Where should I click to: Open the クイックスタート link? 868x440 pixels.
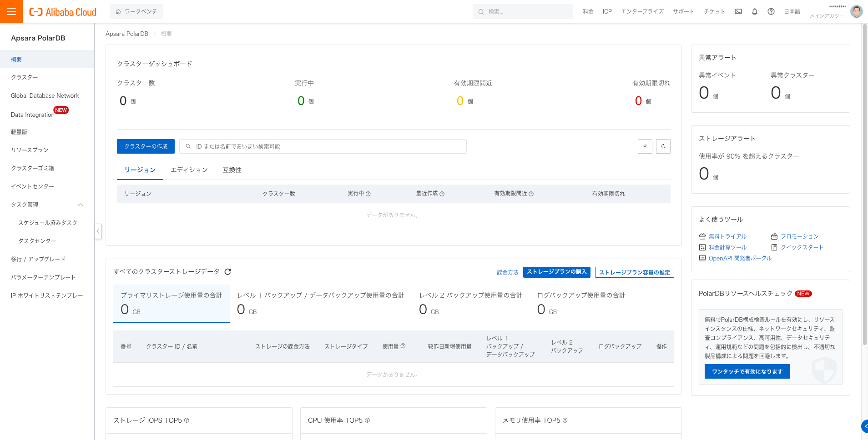tap(802, 247)
